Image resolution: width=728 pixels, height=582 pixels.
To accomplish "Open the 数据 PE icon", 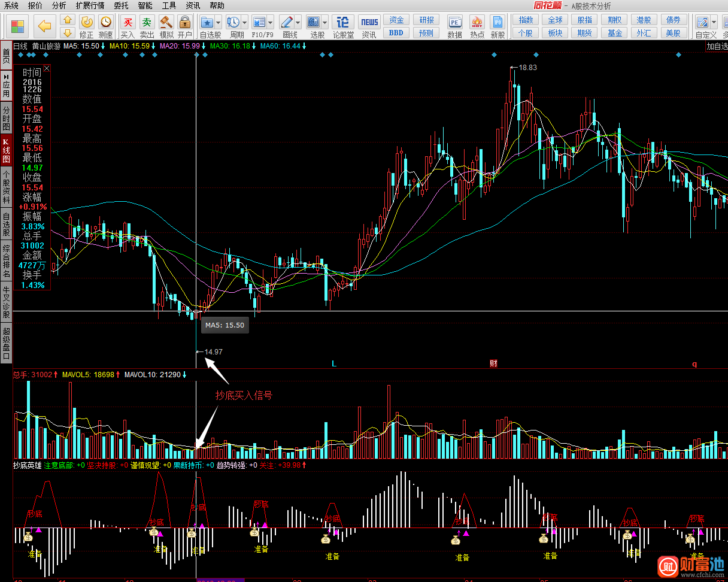I will tap(455, 22).
